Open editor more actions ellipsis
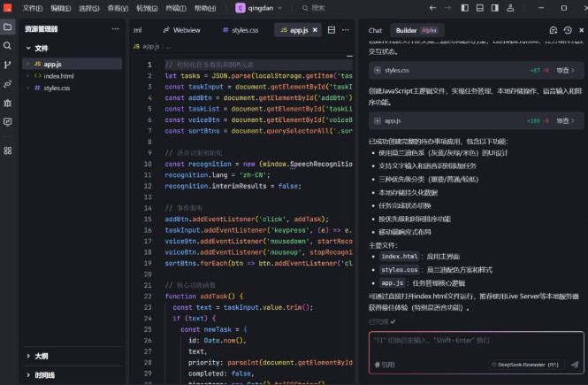This screenshot has height=385, width=588. pyautogui.click(x=346, y=30)
